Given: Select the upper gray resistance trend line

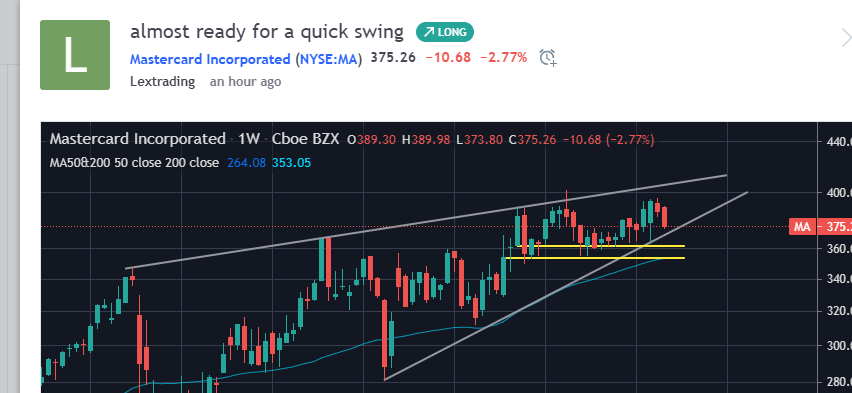Looking at the screenshot, I should pos(426,221).
